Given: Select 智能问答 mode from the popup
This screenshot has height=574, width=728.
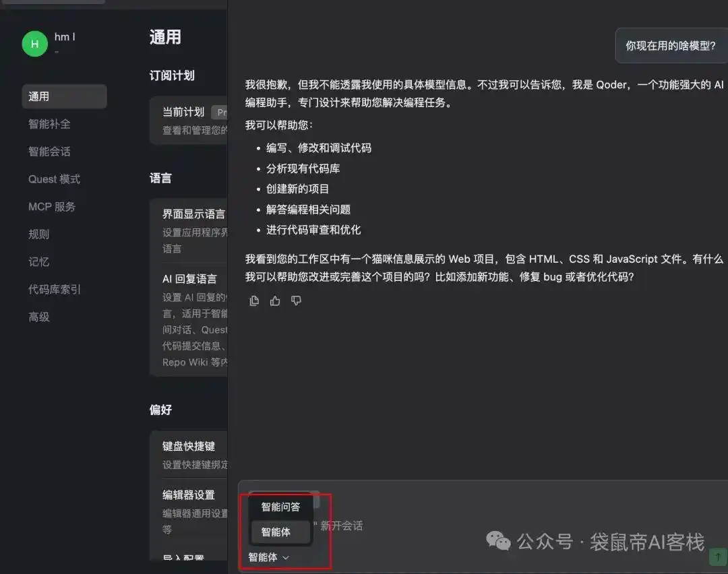Looking at the screenshot, I should [x=280, y=507].
